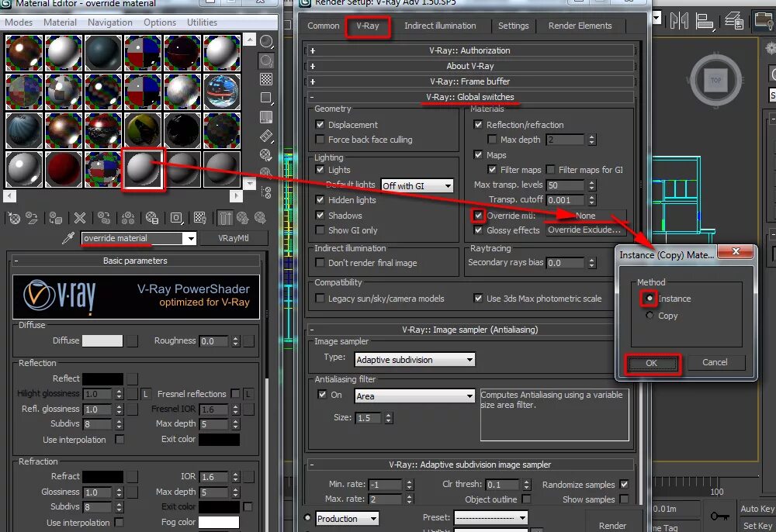Select Copy radio button

650,315
